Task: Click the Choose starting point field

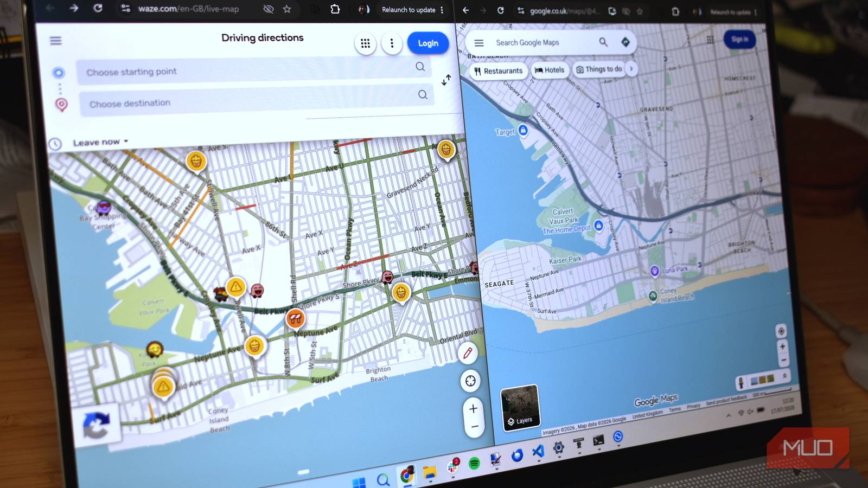Action: (x=254, y=70)
